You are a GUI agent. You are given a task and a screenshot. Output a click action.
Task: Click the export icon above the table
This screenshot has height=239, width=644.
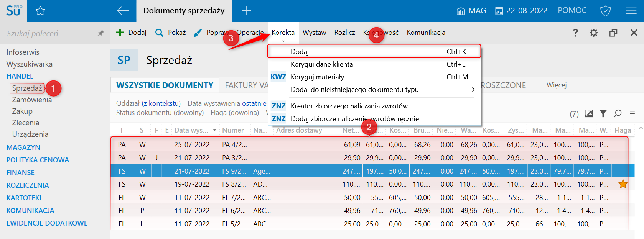click(589, 113)
